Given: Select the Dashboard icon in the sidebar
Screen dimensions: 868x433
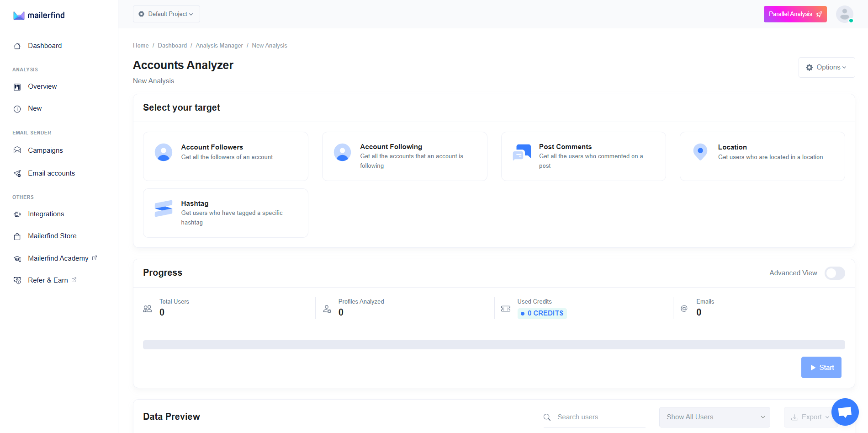Looking at the screenshot, I should tap(17, 45).
